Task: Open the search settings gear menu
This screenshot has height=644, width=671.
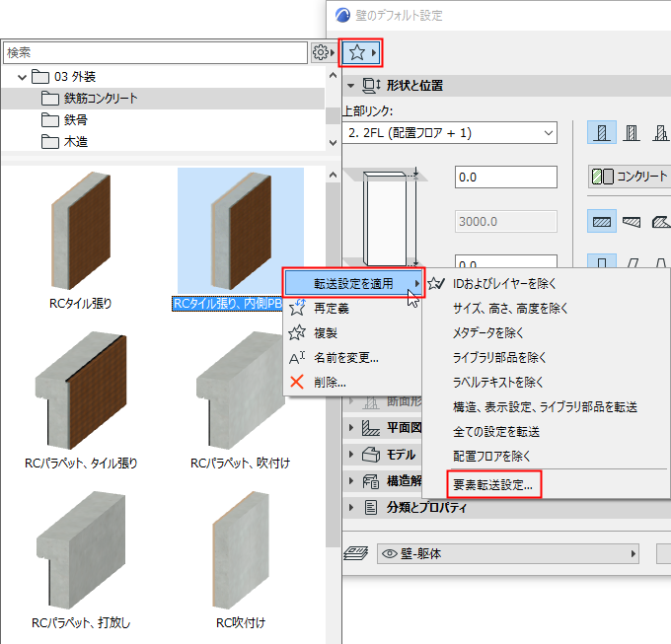Action: coord(323,52)
